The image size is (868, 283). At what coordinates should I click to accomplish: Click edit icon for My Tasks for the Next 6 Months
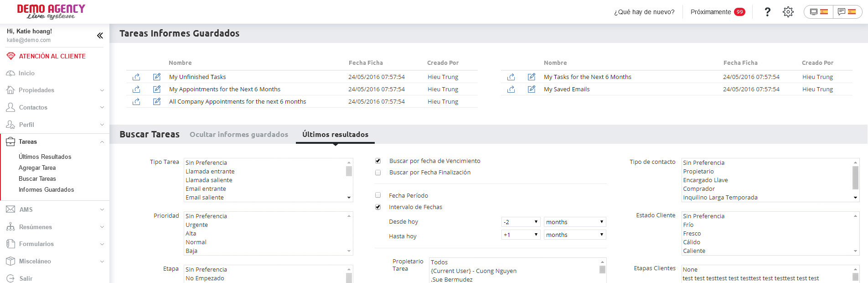pos(532,77)
